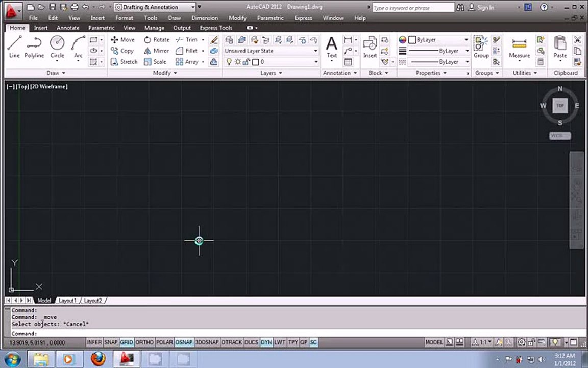Click the Undo arrow in quick access toolbar
588x368 pixels.
[86, 7]
